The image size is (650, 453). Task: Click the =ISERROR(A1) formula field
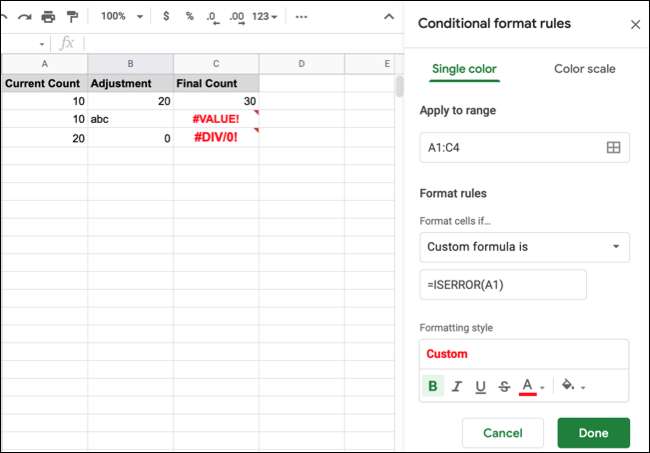pos(503,284)
